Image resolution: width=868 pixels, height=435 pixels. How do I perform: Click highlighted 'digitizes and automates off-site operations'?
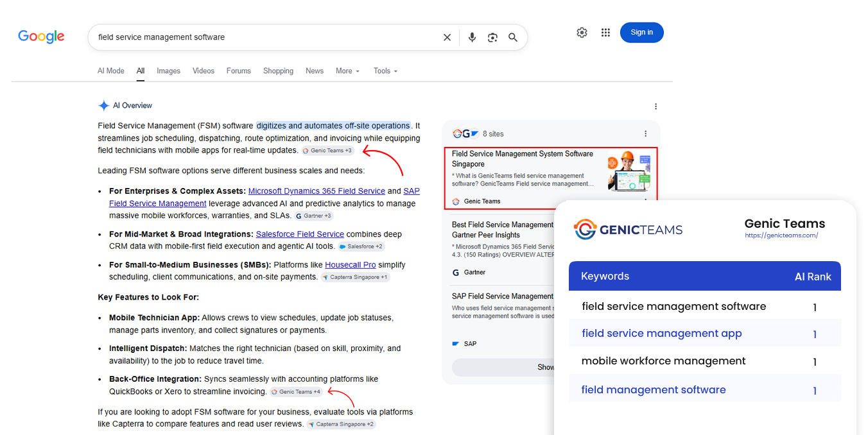coord(333,126)
